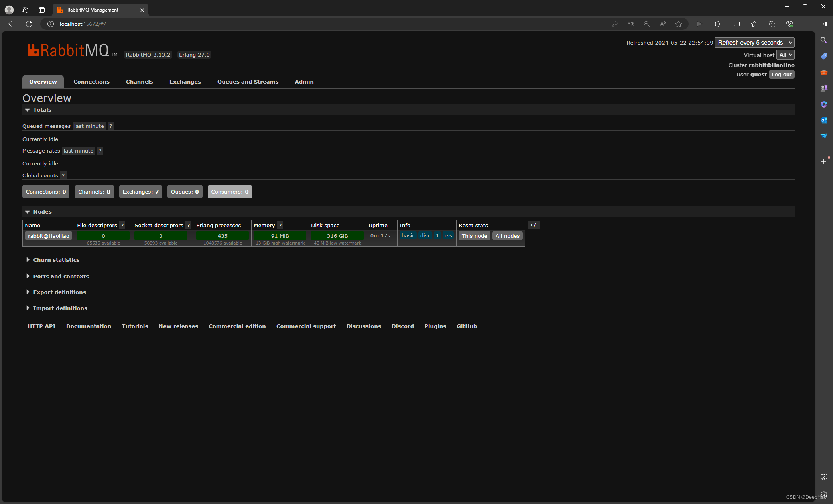Switch to the Channels tab

pyautogui.click(x=140, y=82)
